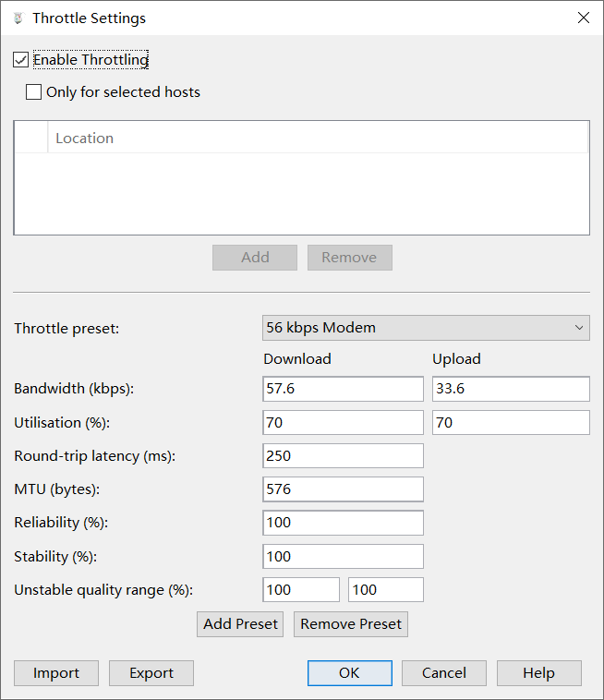
Task: Select the Upload utilisation field
Action: [x=510, y=423]
